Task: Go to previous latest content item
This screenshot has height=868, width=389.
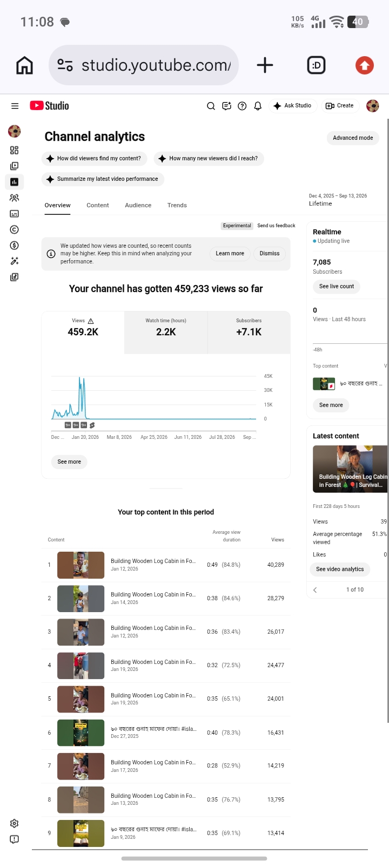Action: (315, 590)
